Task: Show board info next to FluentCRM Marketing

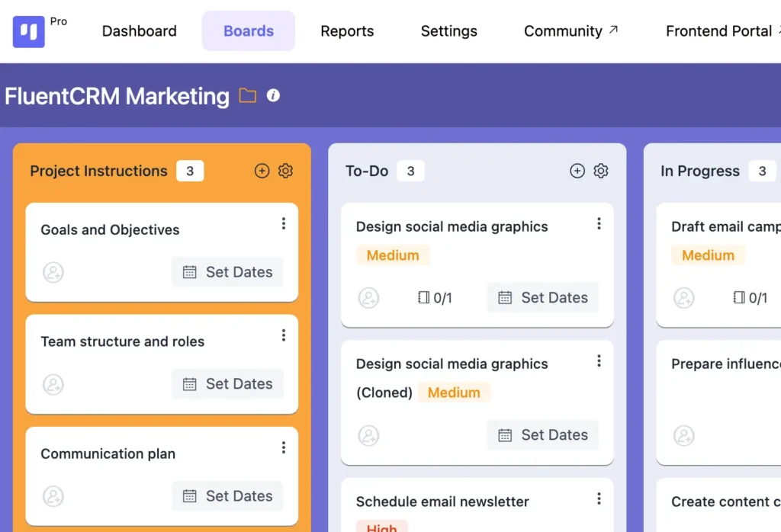Action: (x=273, y=95)
